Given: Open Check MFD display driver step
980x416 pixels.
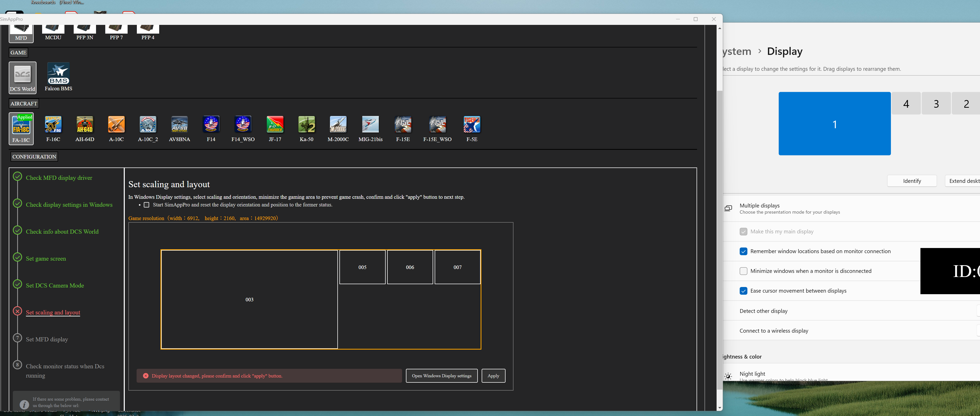Looking at the screenshot, I should click(x=59, y=178).
